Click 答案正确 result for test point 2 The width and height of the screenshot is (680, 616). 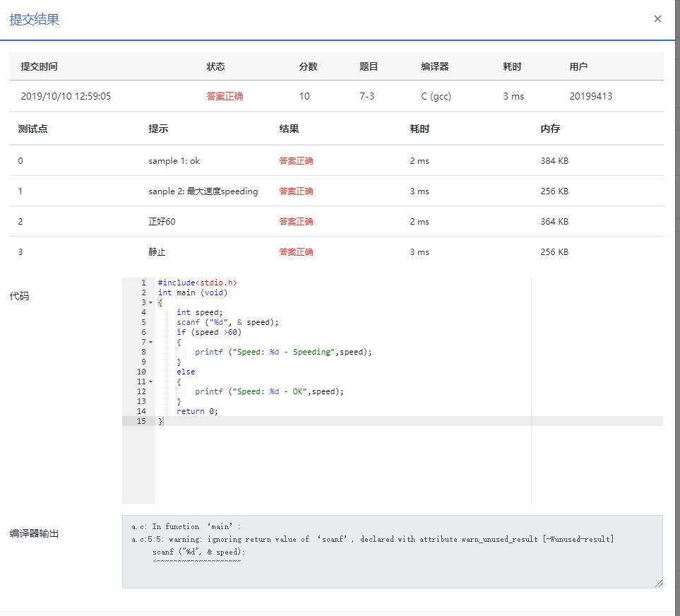(296, 222)
